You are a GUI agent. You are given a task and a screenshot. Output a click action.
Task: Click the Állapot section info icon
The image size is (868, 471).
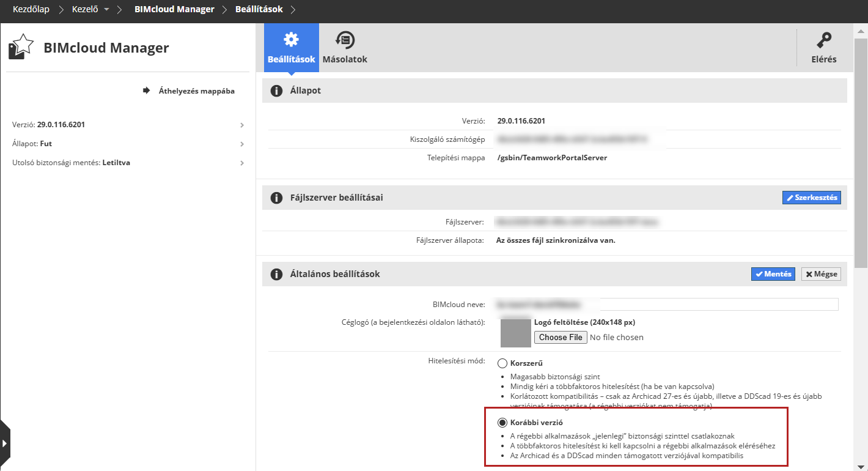pyautogui.click(x=276, y=91)
